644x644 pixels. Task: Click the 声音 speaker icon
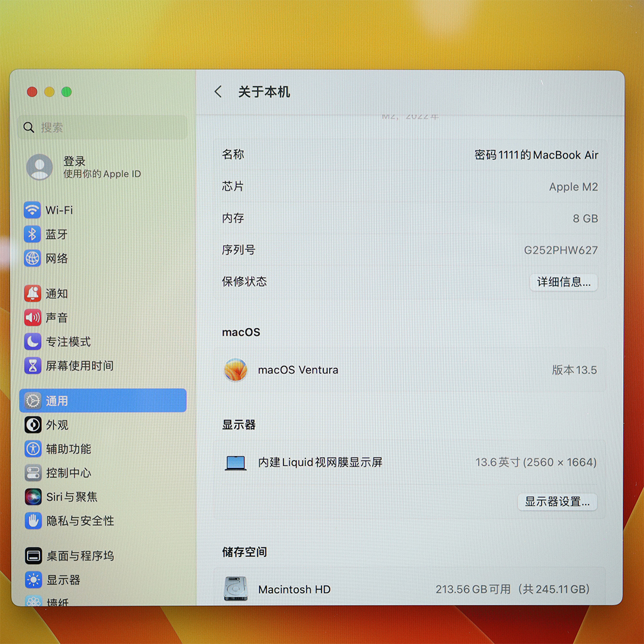click(x=32, y=318)
